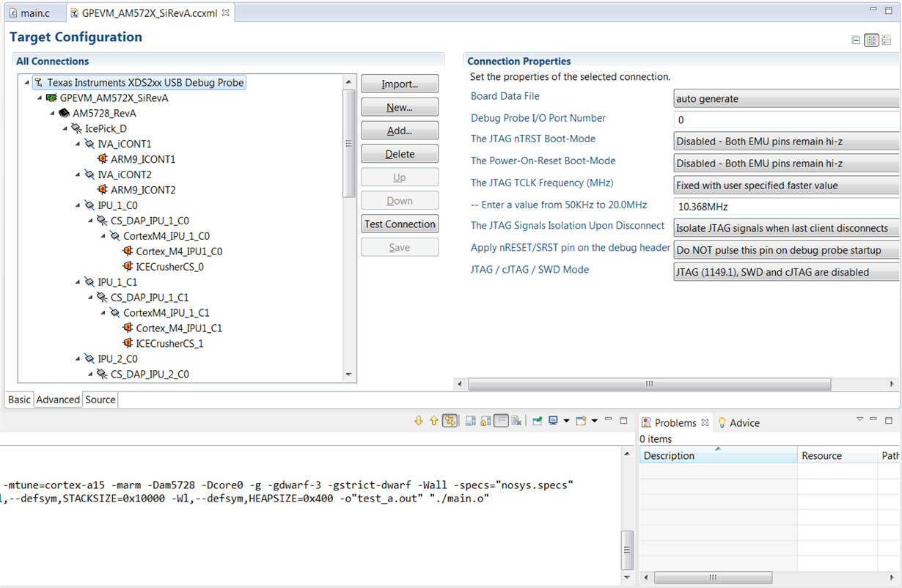Click the IcePick_D router icon
The image size is (902, 588).
coord(77,128)
